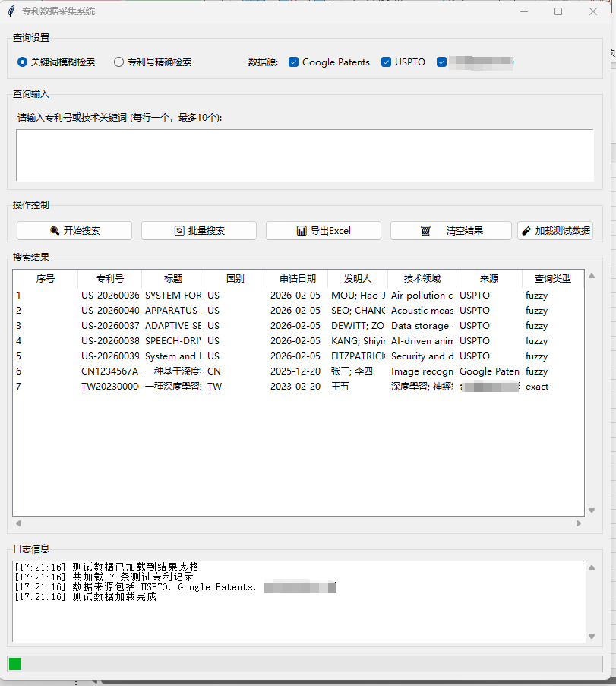Select the 关键词模糊检索 radio option
This screenshot has height=686, width=616.
(x=21, y=62)
